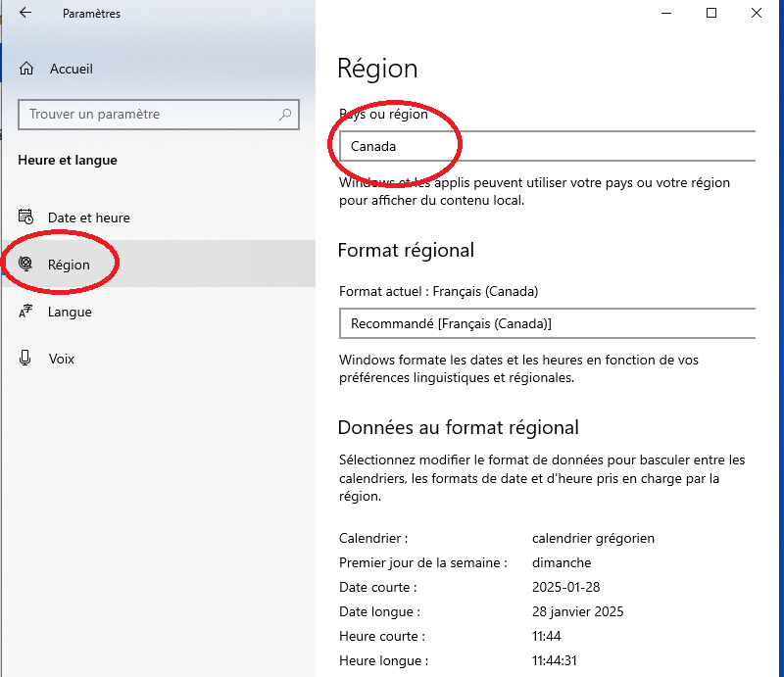Select the Région sidebar entry

click(159, 264)
